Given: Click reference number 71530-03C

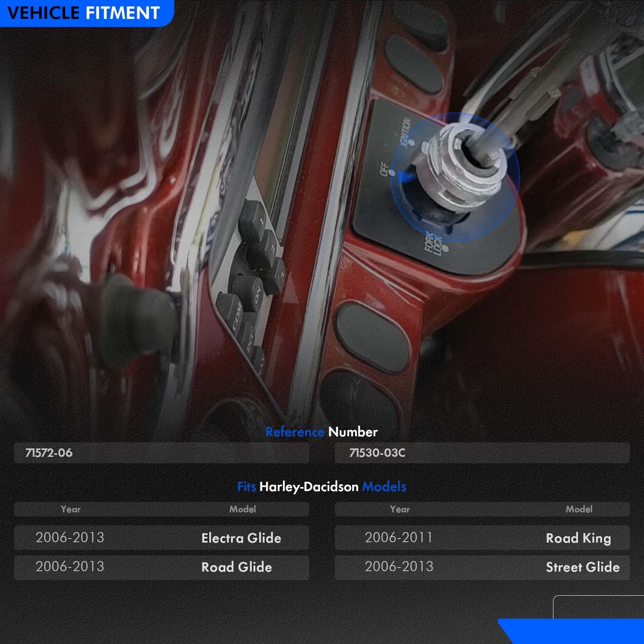Looking at the screenshot, I should (377, 453).
